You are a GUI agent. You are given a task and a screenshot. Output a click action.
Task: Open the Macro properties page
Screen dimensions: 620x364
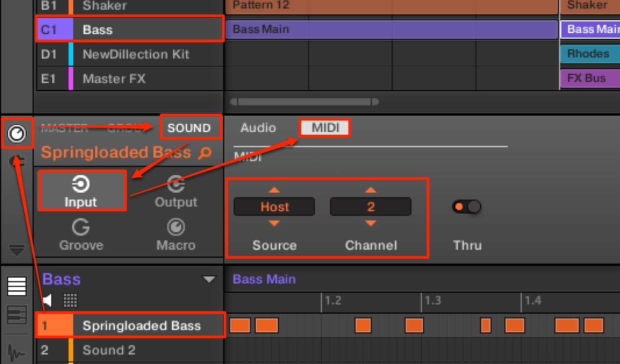pos(176,235)
